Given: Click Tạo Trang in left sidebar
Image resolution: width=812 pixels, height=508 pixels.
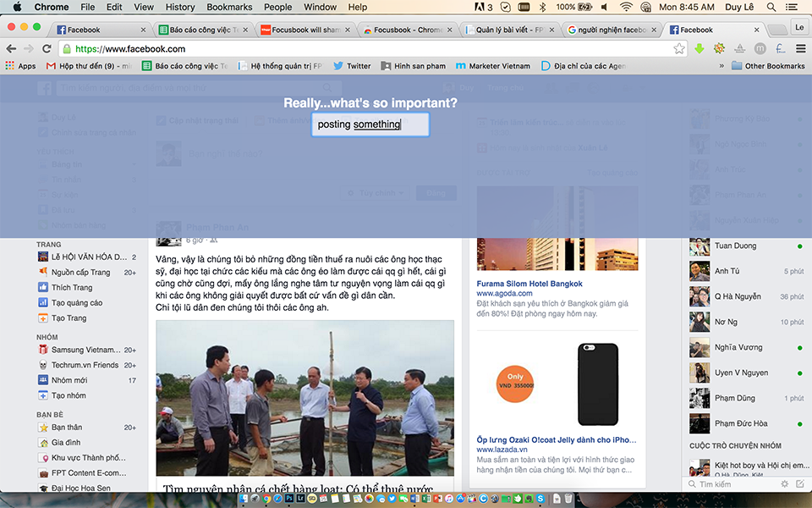Looking at the screenshot, I should click(63, 317).
